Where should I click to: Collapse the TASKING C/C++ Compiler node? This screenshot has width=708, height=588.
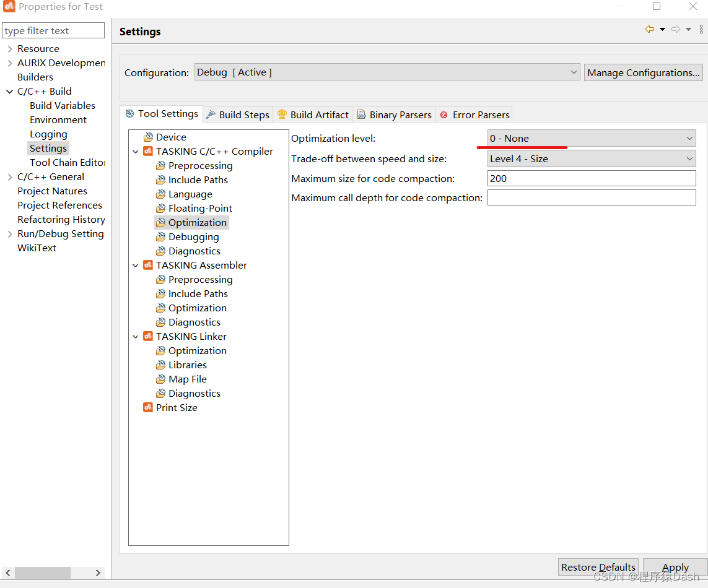coord(135,152)
